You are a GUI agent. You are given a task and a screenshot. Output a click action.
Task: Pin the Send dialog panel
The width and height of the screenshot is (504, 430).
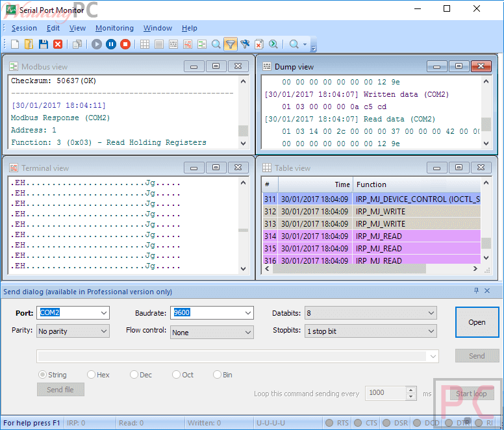[x=476, y=291]
